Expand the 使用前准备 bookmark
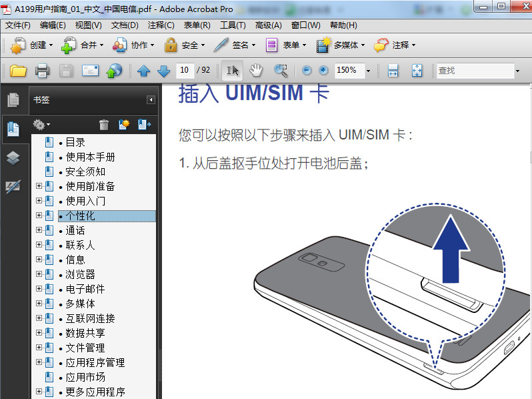Image resolution: width=532 pixels, height=399 pixels. (x=39, y=186)
